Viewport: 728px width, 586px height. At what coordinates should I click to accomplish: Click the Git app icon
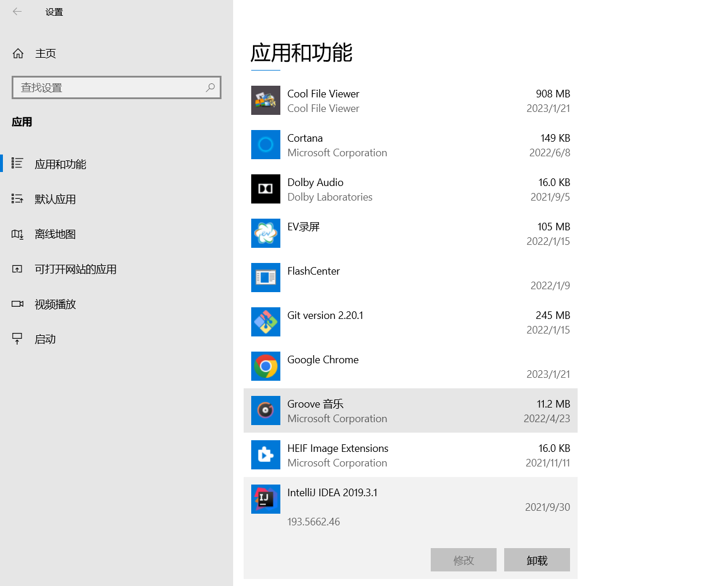[266, 322]
